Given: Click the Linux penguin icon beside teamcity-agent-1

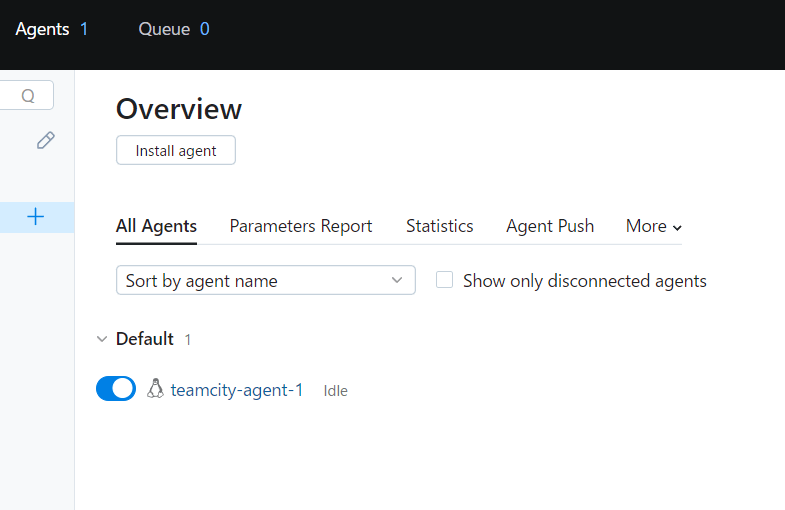Looking at the screenshot, I should click(x=155, y=389).
